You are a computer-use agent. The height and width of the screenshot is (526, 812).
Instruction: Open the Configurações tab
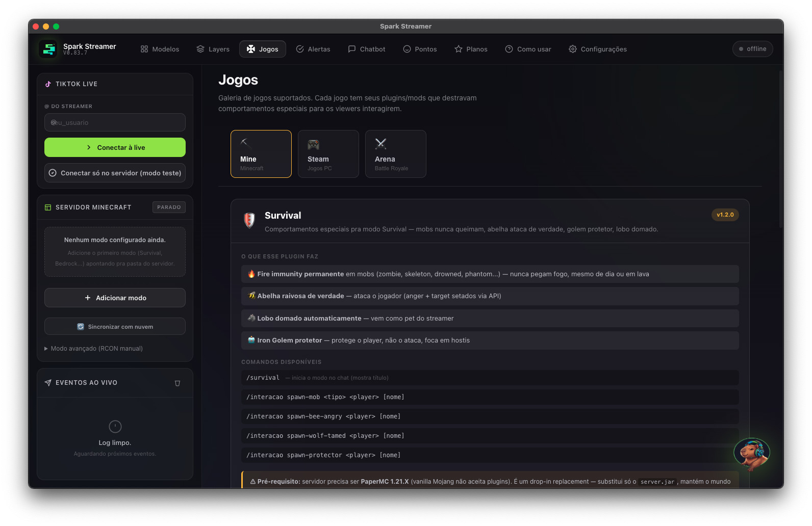pos(598,49)
